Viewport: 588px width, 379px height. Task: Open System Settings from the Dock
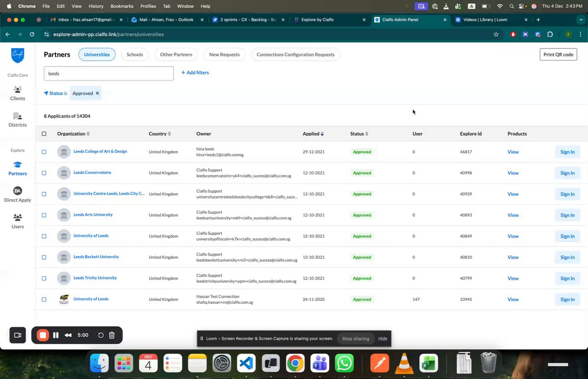(222, 363)
